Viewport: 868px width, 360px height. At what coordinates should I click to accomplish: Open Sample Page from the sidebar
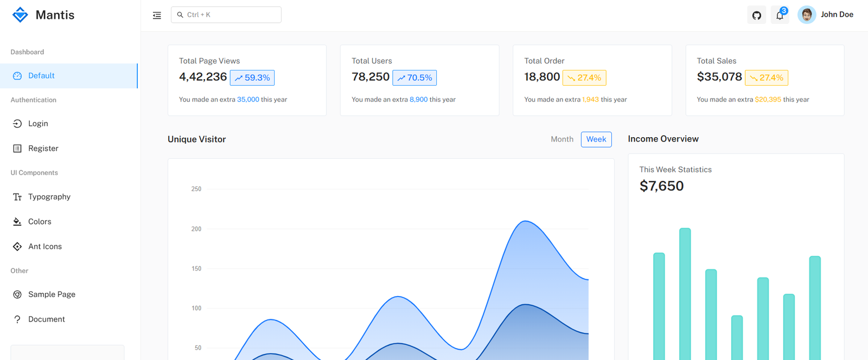pos(69,294)
